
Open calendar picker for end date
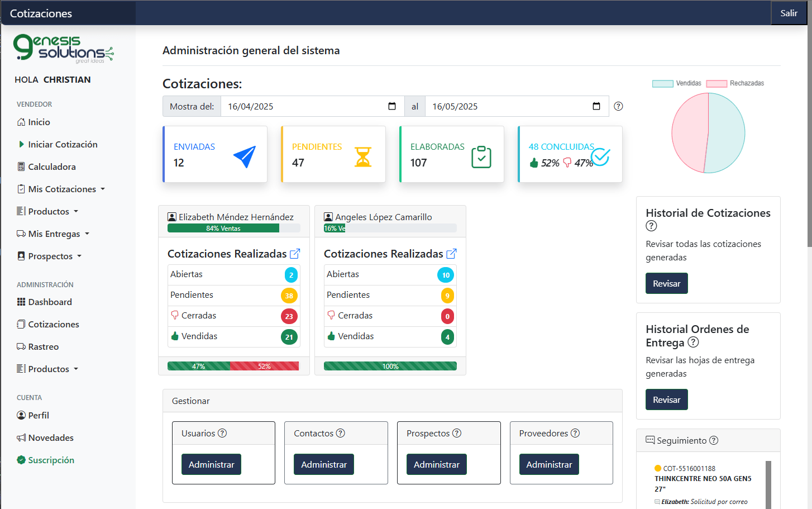pyautogui.click(x=596, y=106)
